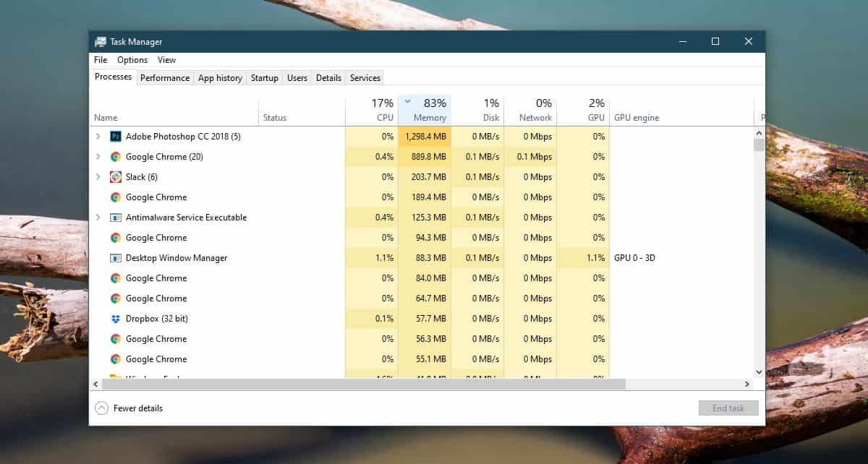Sort by the Name column header
868x464 pixels.
tap(174, 111)
